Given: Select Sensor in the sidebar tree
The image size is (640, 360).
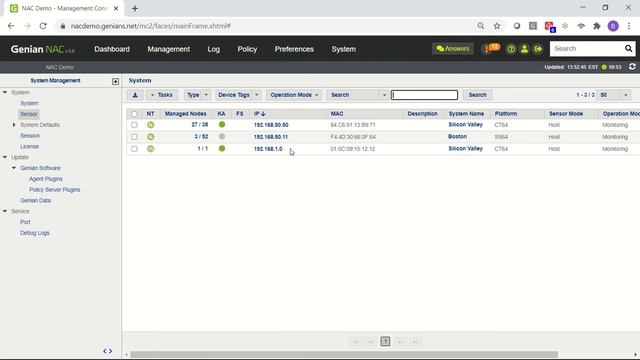Looking at the screenshot, I should [x=29, y=114].
